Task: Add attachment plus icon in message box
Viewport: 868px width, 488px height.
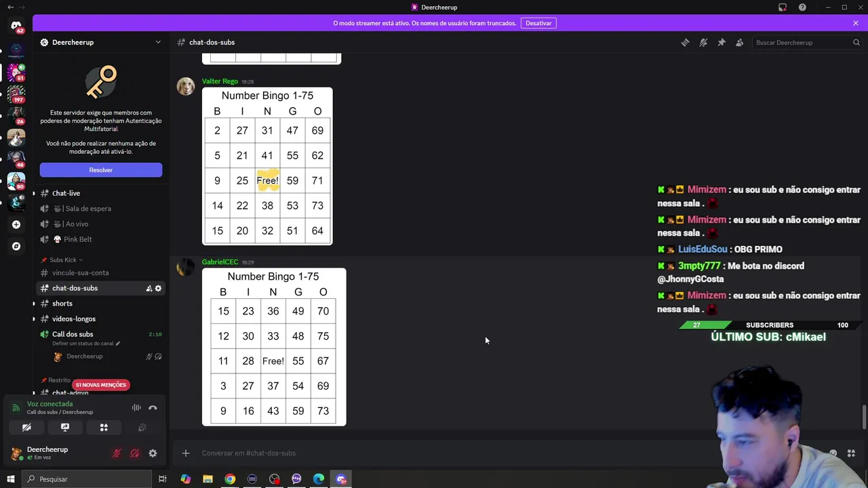Action: (x=186, y=453)
